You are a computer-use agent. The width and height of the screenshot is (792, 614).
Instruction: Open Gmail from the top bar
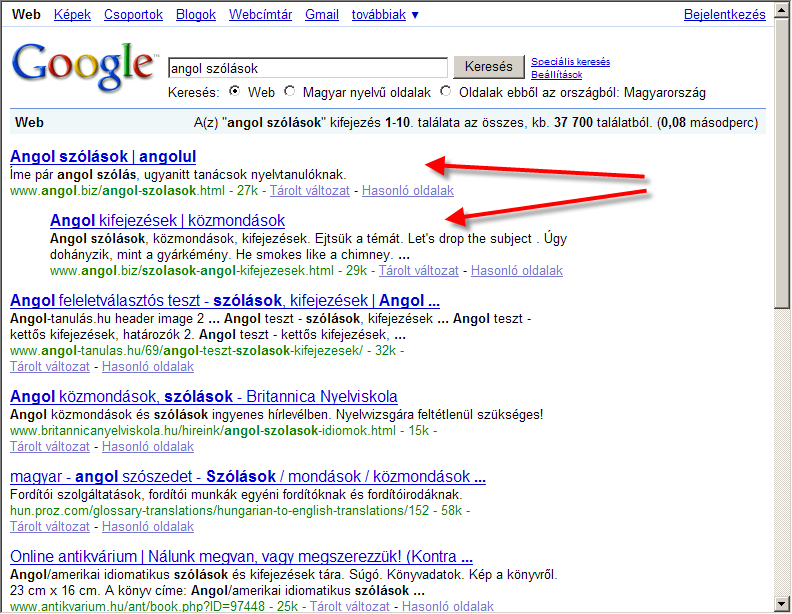322,15
